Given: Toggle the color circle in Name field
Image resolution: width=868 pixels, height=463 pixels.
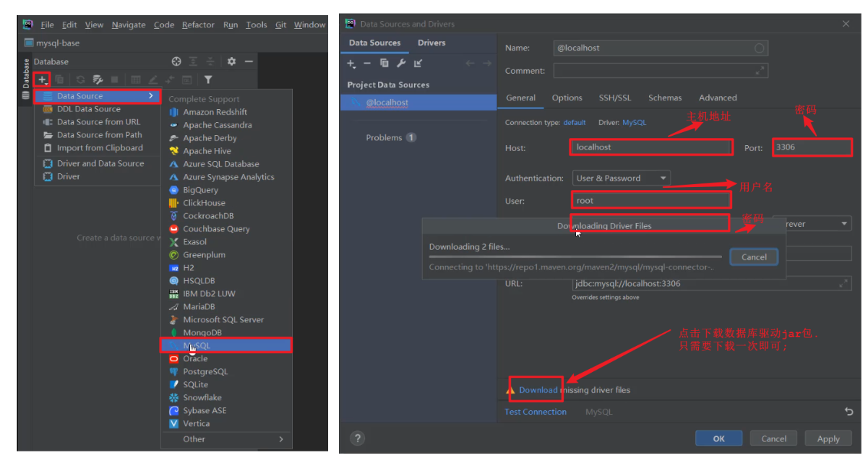Looking at the screenshot, I should tap(759, 48).
